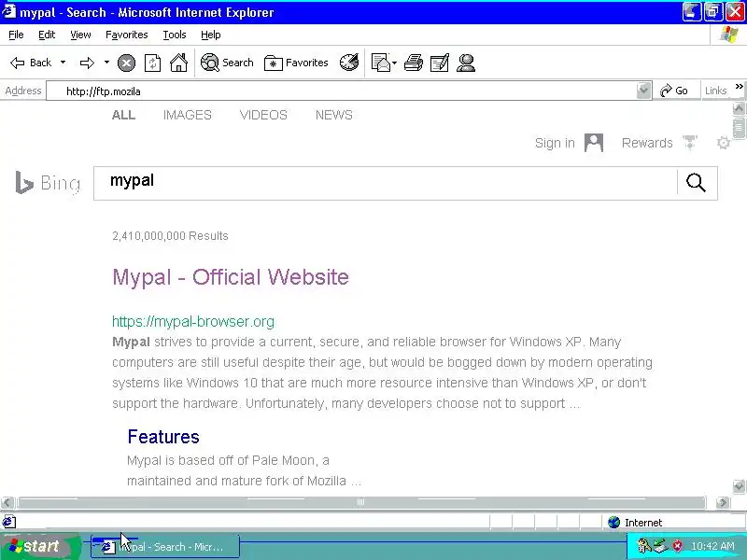Open the View menu
Image resolution: width=747 pixels, height=560 pixels.
(x=80, y=35)
